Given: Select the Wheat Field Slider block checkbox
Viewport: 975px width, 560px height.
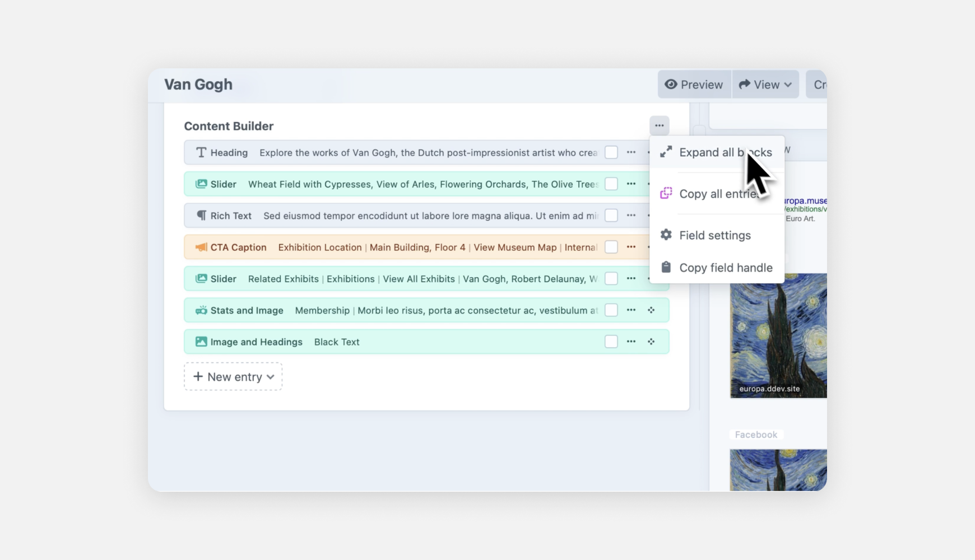Looking at the screenshot, I should pos(611,184).
